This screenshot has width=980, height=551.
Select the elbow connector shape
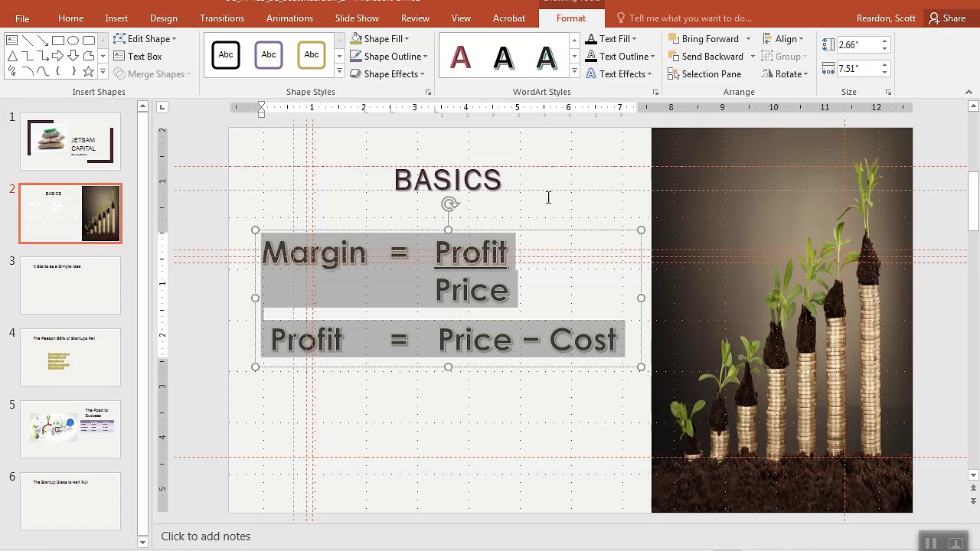point(27,56)
